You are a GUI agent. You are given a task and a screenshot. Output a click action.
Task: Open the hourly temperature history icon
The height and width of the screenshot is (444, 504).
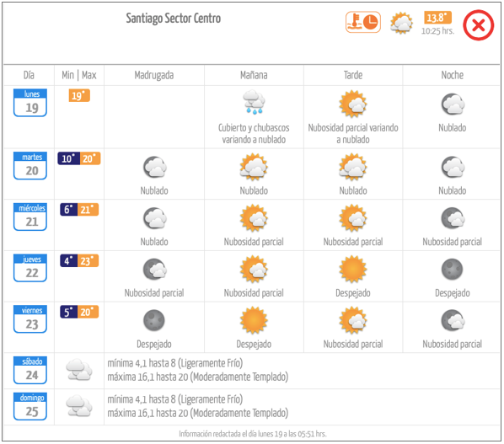click(x=363, y=22)
